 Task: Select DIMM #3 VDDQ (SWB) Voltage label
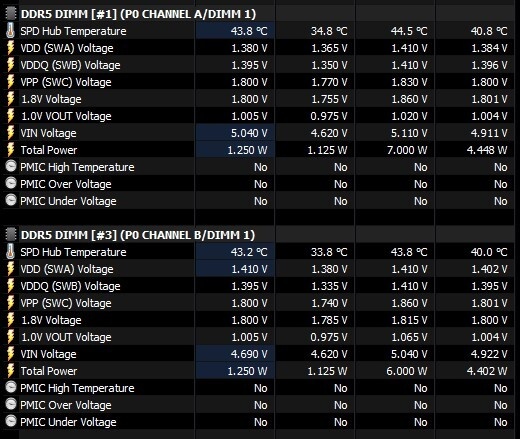[70, 286]
